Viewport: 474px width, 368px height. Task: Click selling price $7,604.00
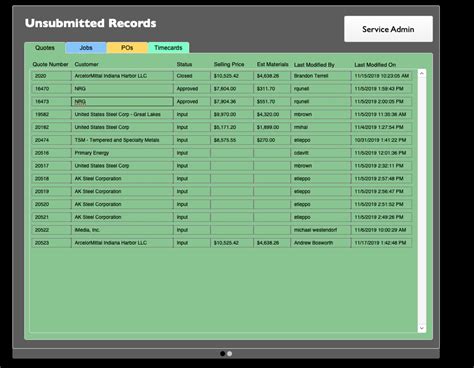tap(232, 89)
